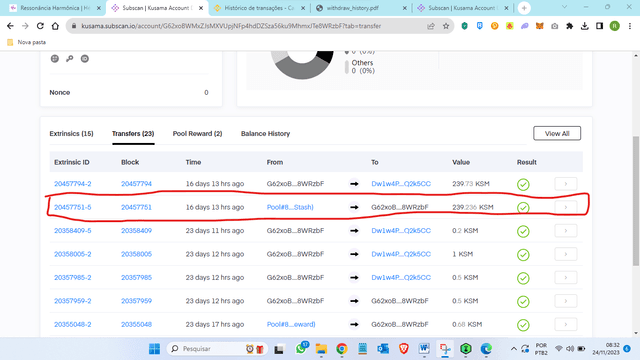Open taskbar clock showing 24/11/2023
The image size is (640, 360).
click(606, 349)
